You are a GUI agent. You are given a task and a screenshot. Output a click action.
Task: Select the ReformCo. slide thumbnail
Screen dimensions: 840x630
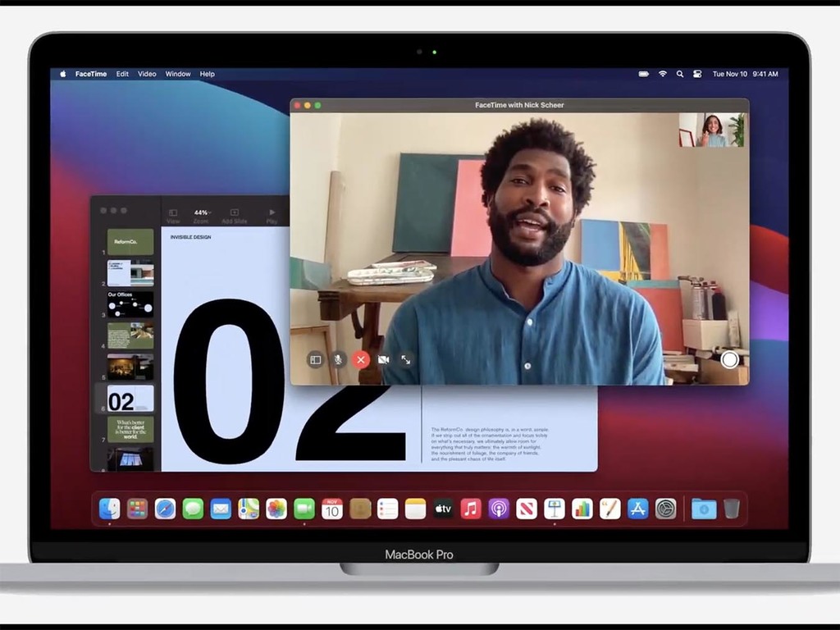130,242
